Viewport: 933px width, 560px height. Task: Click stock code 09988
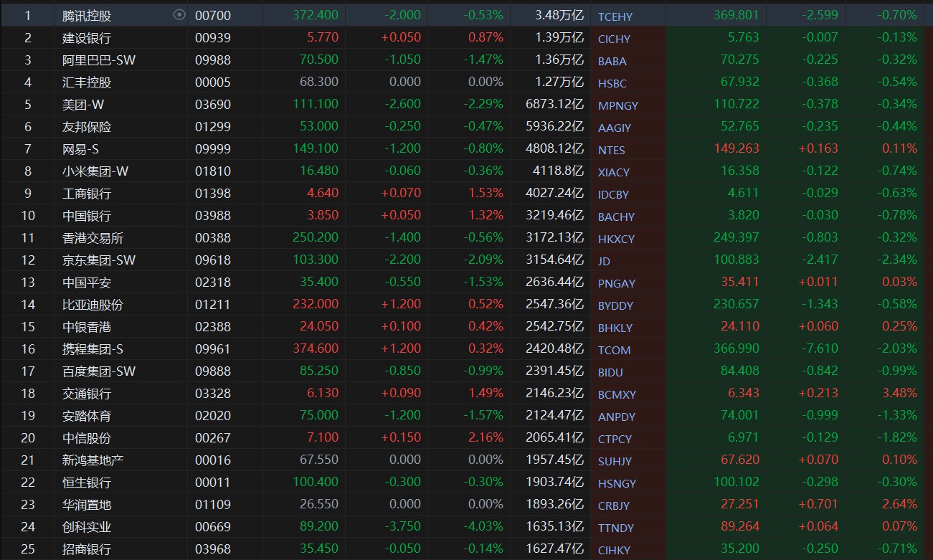tap(213, 60)
